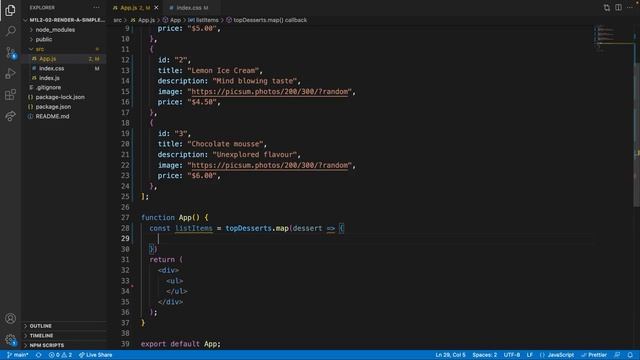The width and height of the screenshot is (640, 360).
Task: Open the notifications bell in status bar
Action: point(630,355)
